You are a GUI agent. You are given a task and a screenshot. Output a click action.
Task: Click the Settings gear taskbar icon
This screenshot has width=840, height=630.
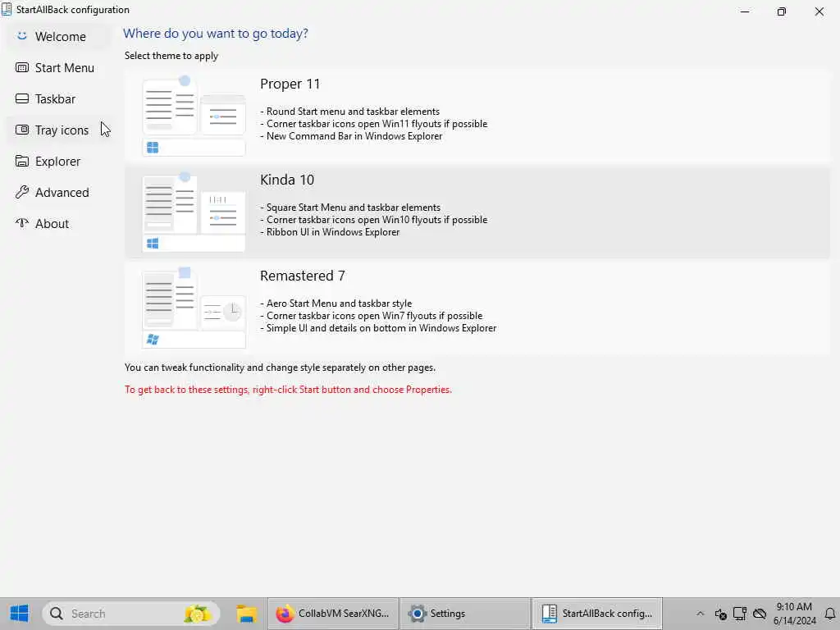[417, 614]
